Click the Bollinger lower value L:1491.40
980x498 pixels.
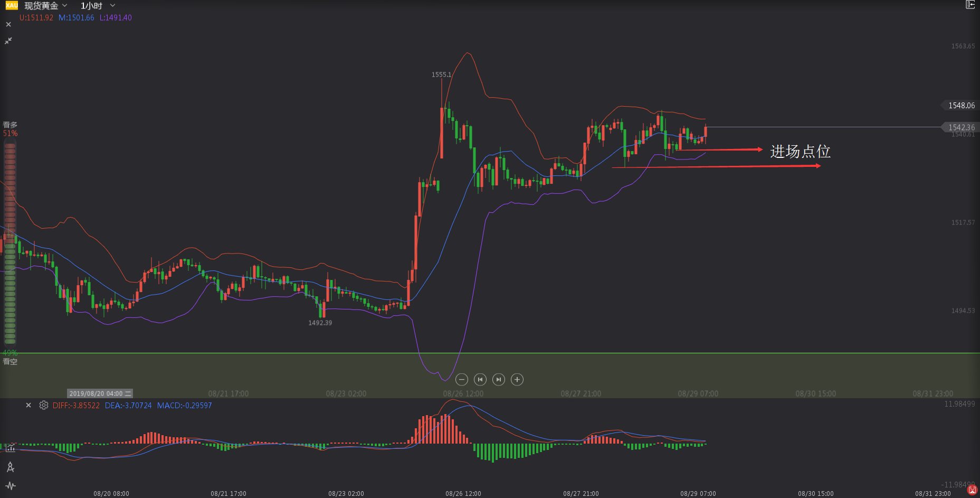pyautogui.click(x=116, y=17)
